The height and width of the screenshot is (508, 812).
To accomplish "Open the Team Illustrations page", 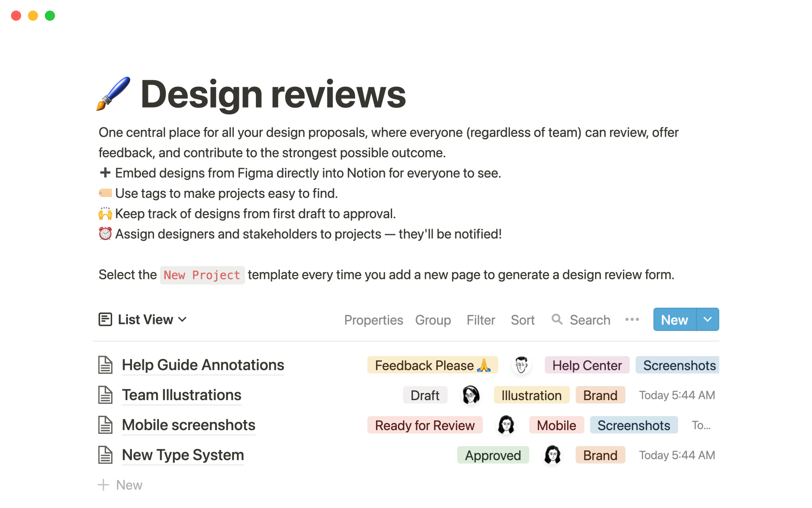I will 181,395.
